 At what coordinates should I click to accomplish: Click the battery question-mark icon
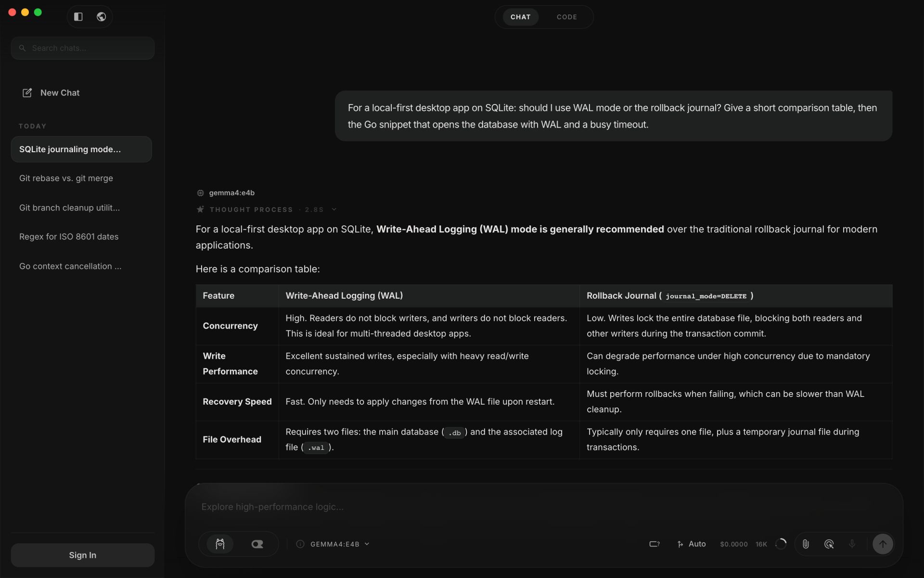click(654, 544)
